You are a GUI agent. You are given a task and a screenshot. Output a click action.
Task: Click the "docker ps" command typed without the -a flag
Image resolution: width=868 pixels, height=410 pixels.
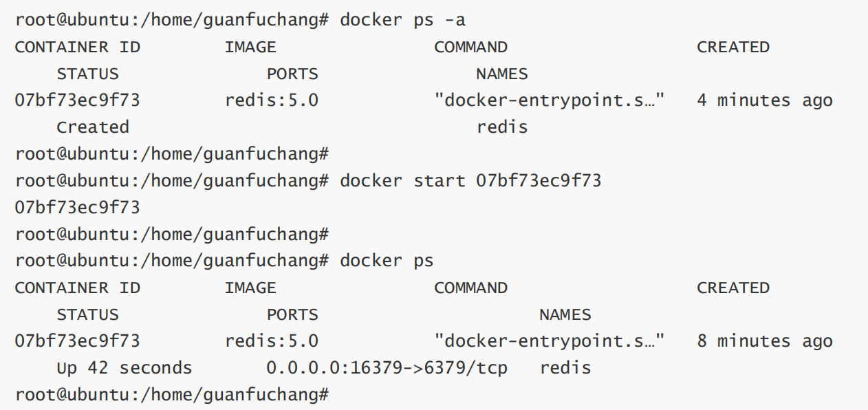point(387,261)
